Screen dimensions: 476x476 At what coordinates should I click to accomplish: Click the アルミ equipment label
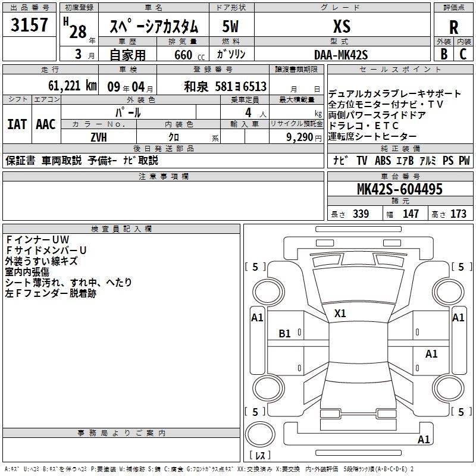[428, 160]
